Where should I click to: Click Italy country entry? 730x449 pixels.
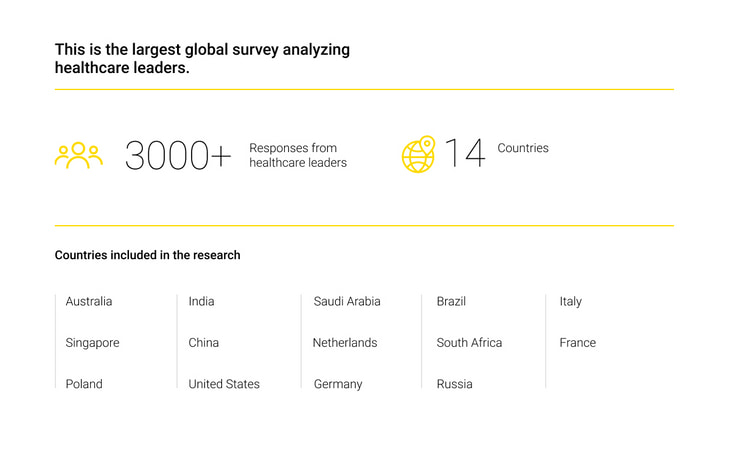coord(571,301)
